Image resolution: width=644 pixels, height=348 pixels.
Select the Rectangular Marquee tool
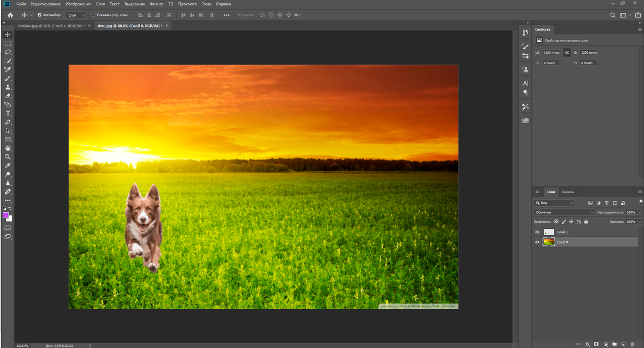coord(8,43)
